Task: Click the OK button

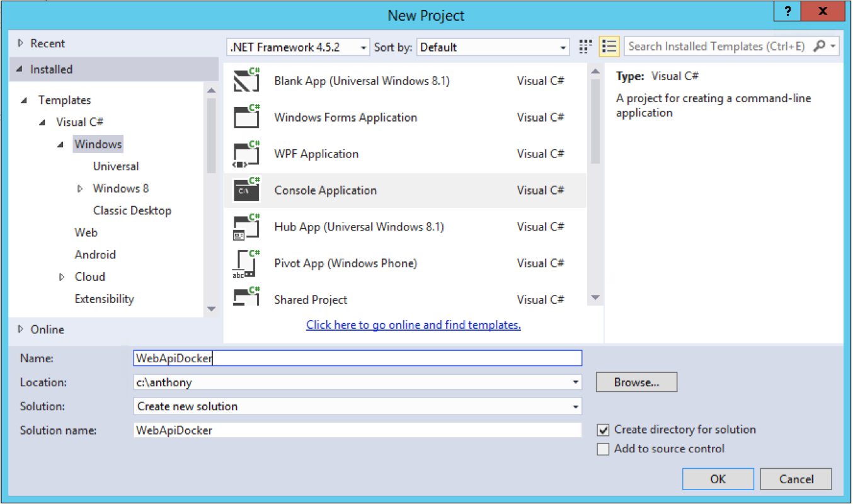Action: tap(718, 479)
